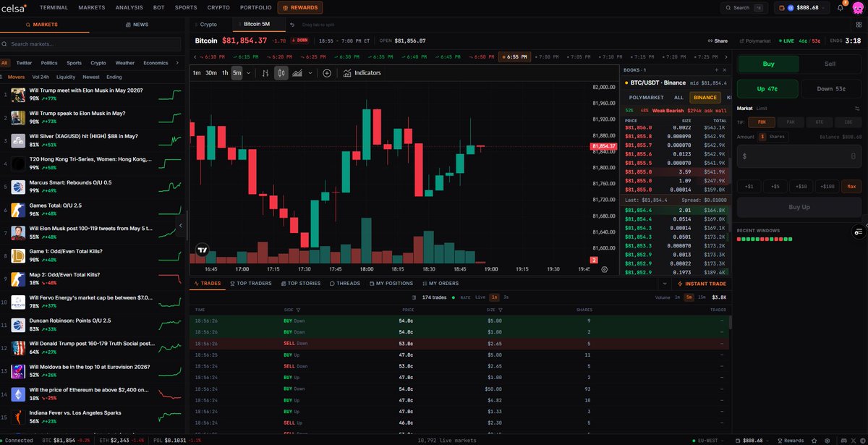Select the Buy toggle
868x445 pixels.
(768, 64)
